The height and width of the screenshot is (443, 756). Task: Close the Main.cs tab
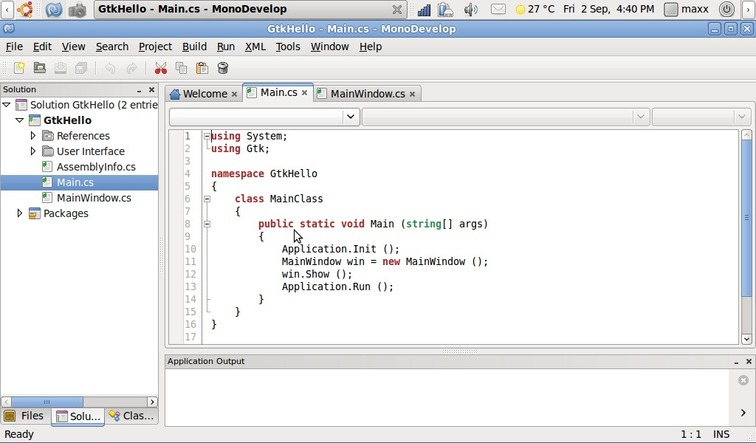(304, 93)
